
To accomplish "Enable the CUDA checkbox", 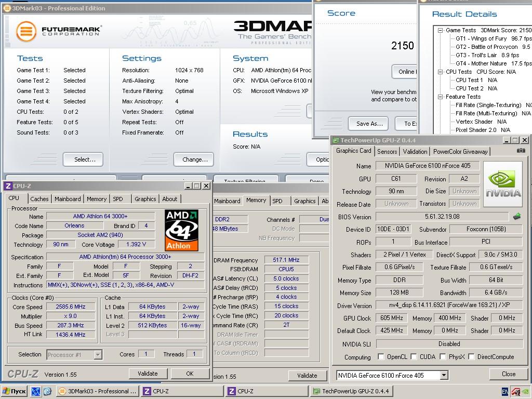I will click(414, 356).
